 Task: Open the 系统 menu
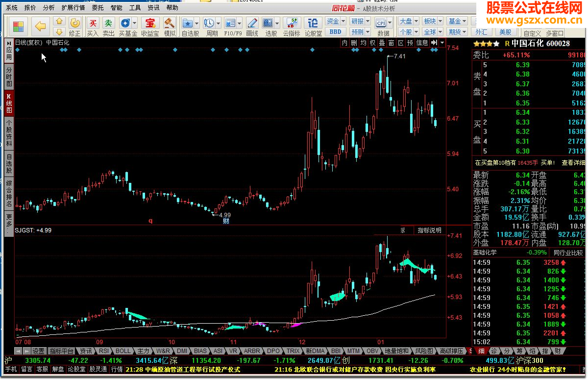pos(12,8)
